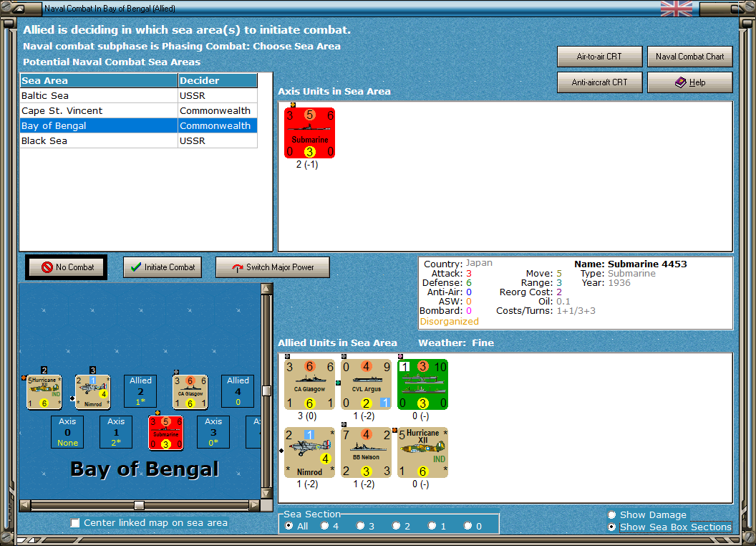
Task: Open the Anti-aircraft CRT chart
Action: [599, 82]
